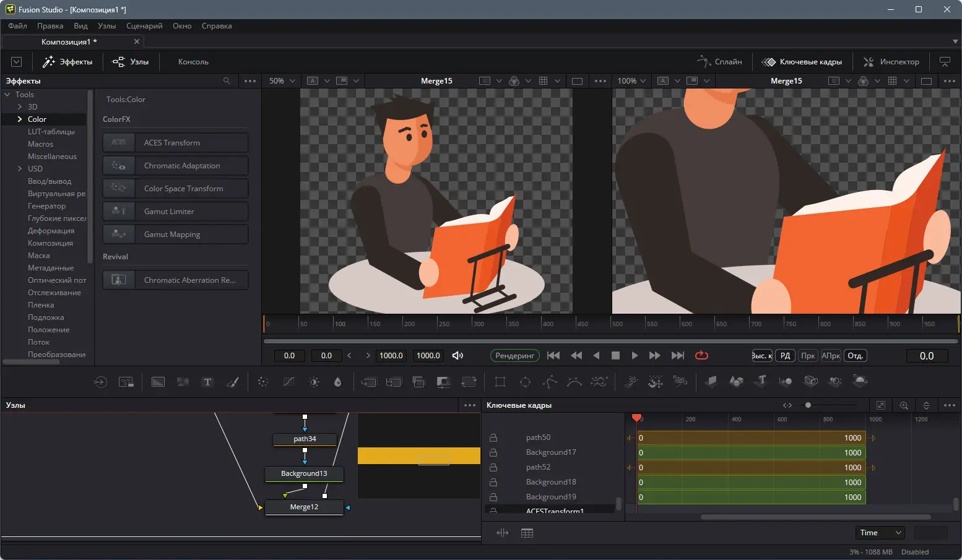Click the Polygon mask tool icon
Screen dimensions: 962x560
[550, 382]
